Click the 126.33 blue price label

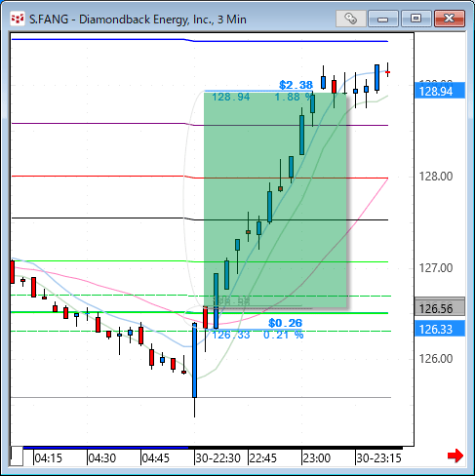point(440,329)
